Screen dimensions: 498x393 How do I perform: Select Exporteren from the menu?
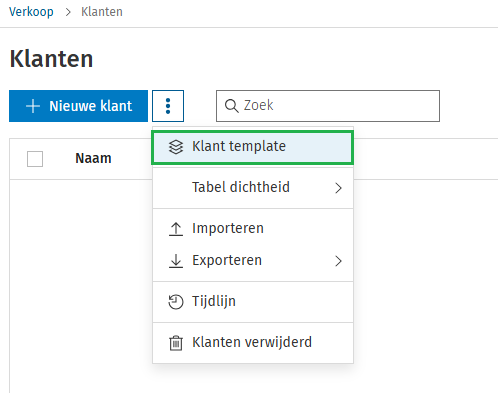coord(253,261)
